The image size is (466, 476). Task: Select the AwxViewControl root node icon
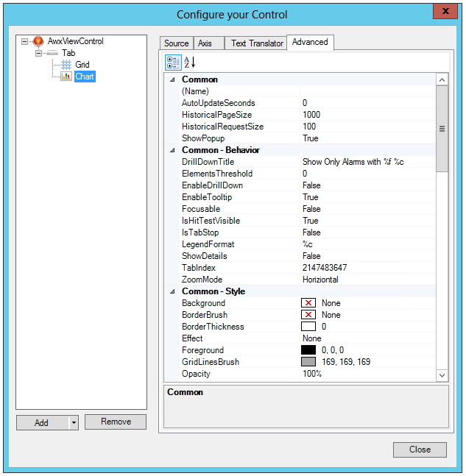point(38,41)
